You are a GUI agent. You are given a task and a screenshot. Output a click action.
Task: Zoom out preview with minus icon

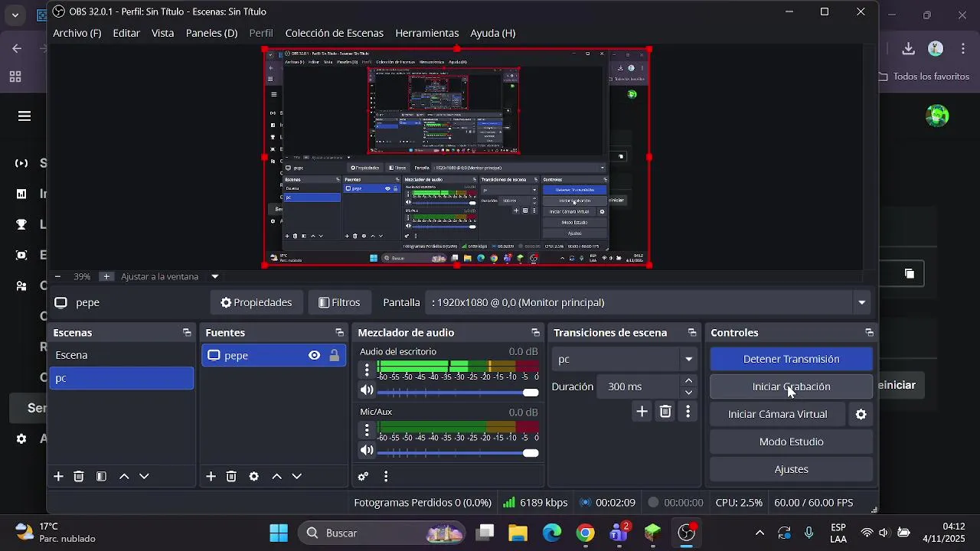click(57, 276)
